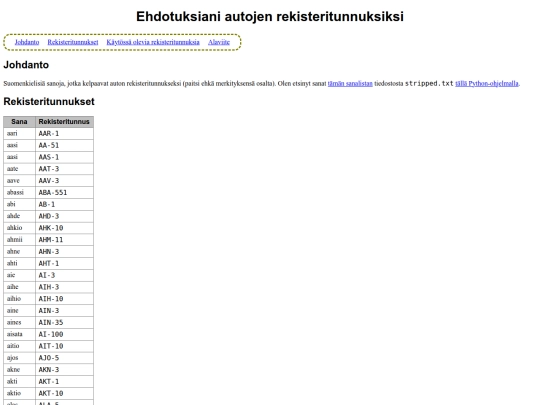Click the word 'aines' in the table
This screenshot has width=540, height=405.
click(14, 322)
